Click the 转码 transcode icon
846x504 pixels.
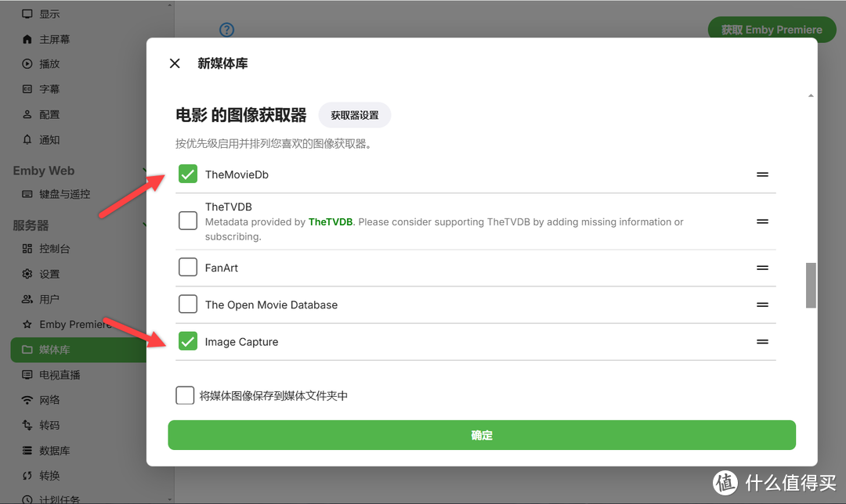27,425
